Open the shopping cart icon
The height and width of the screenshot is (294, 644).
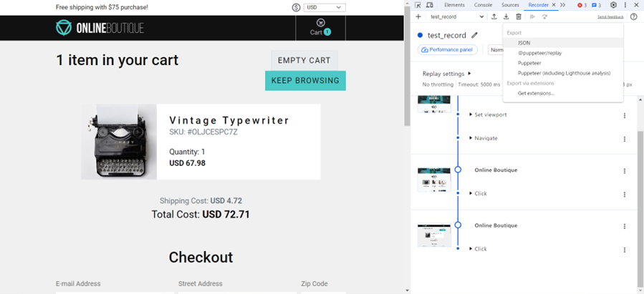320,27
